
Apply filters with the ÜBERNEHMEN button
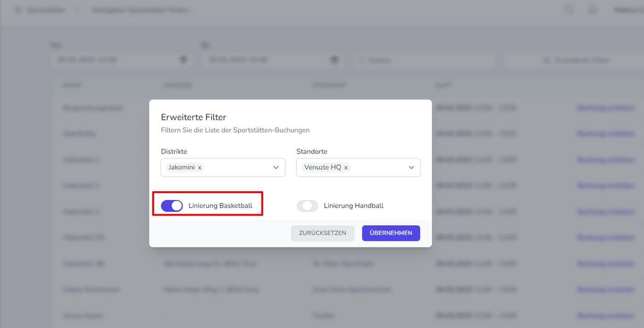point(391,233)
